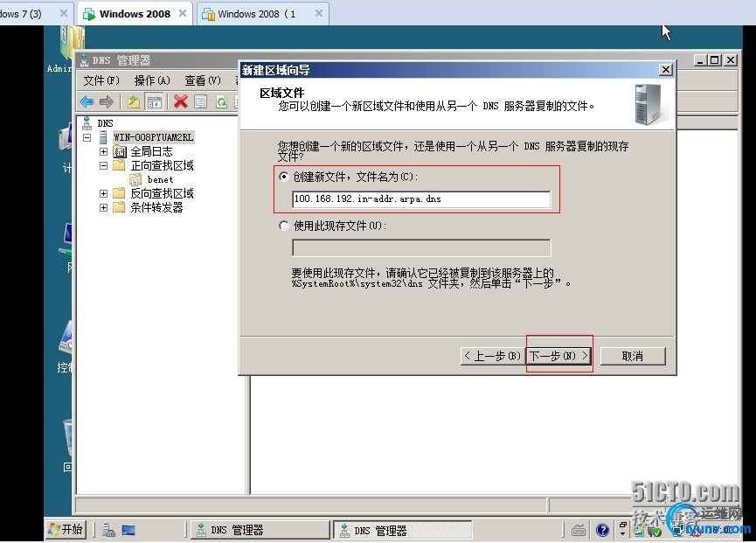Select the DNS root node icon in tree

[x=87, y=123]
